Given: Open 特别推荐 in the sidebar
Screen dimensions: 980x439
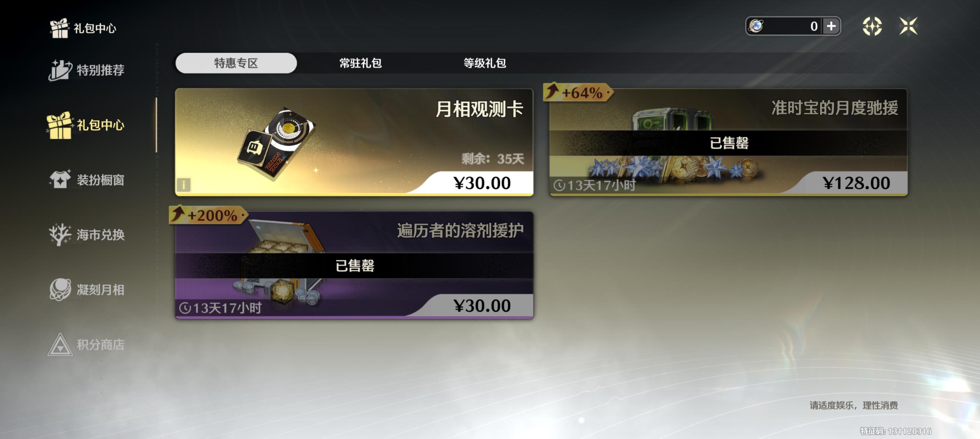Looking at the screenshot, I should tap(87, 70).
